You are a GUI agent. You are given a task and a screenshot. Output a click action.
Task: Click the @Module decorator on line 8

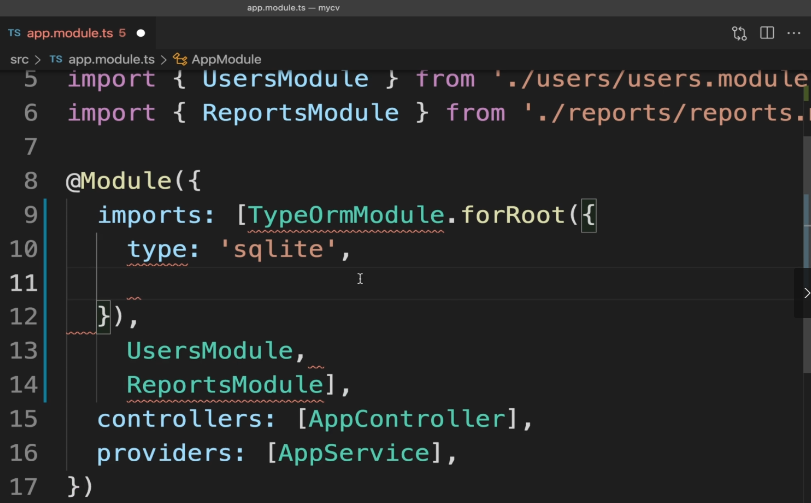coord(118,181)
